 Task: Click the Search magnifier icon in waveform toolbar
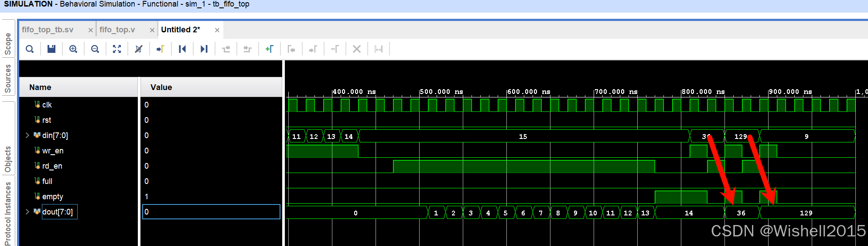coord(30,49)
